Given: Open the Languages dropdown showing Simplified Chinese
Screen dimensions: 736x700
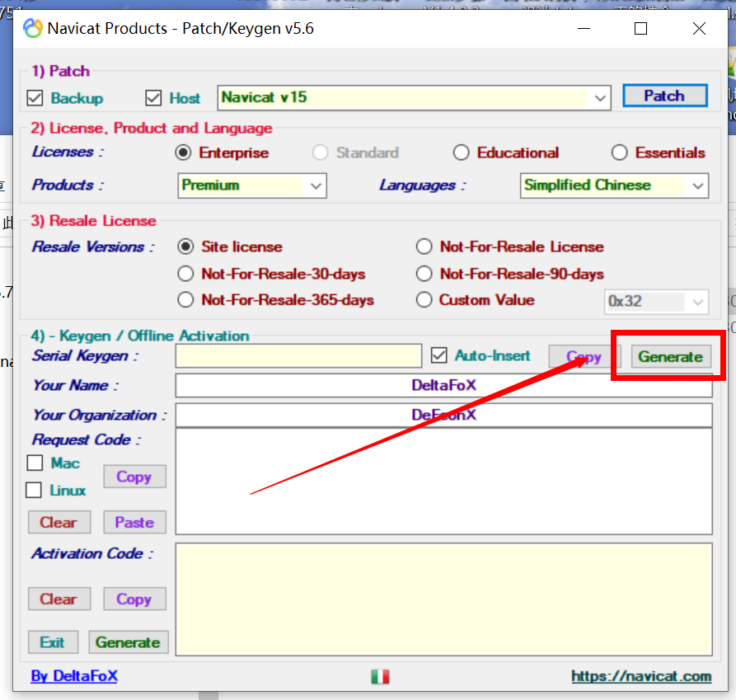Looking at the screenshot, I should tap(614, 186).
